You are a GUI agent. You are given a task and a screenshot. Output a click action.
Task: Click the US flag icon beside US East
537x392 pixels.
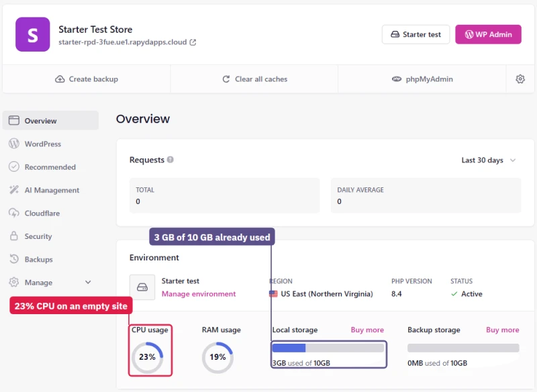pyautogui.click(x=273, y=294)
